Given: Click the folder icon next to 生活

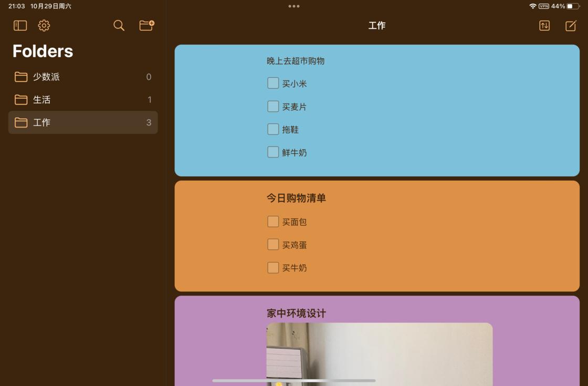Looking at the screenshot, I should [x=21, y=99].
